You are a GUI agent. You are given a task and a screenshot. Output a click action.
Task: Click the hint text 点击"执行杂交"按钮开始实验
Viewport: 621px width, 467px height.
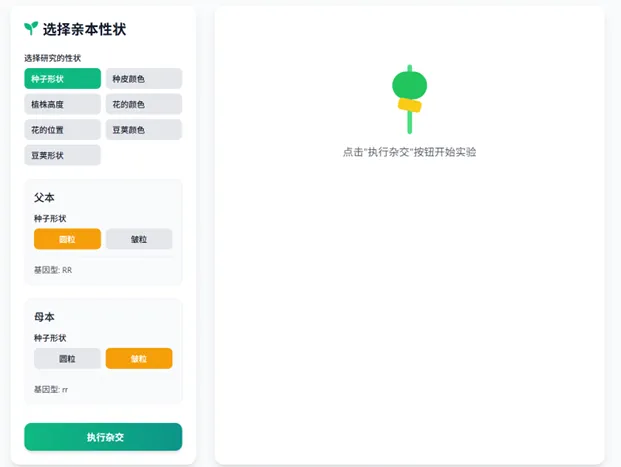409,152
